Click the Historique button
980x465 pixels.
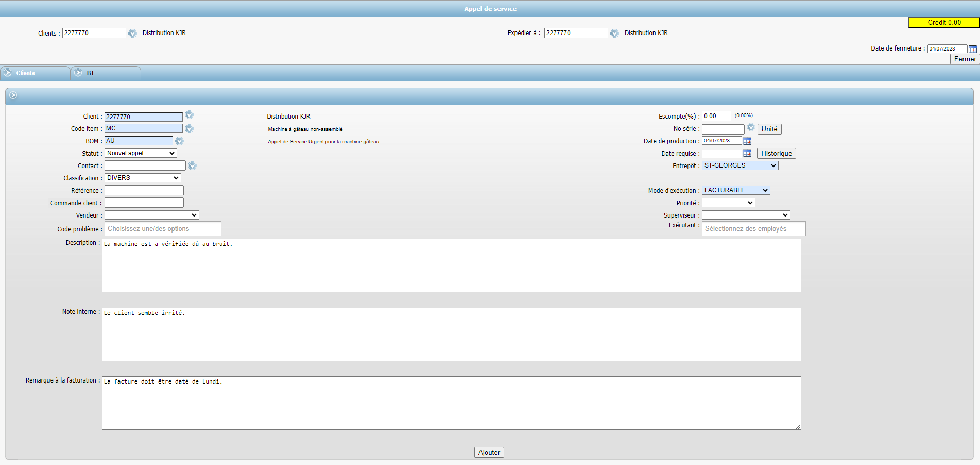click(x=776, y=153)
